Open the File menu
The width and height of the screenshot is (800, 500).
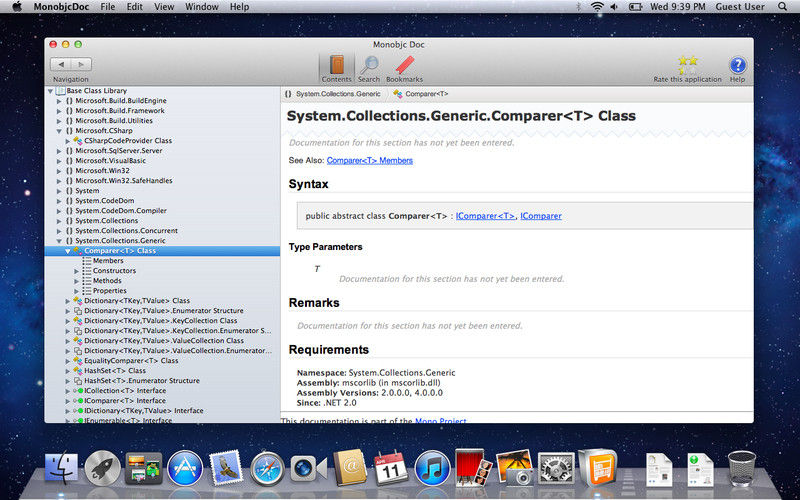[108, 7]
